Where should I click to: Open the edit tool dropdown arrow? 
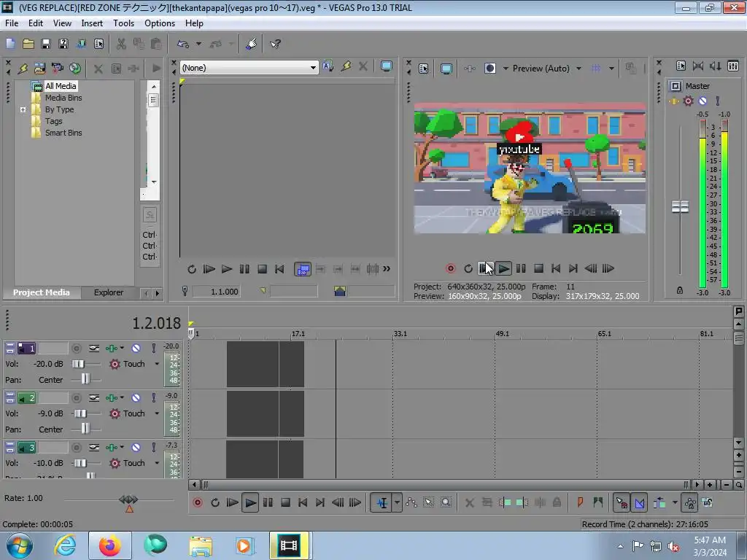click(x=397, y=503)
